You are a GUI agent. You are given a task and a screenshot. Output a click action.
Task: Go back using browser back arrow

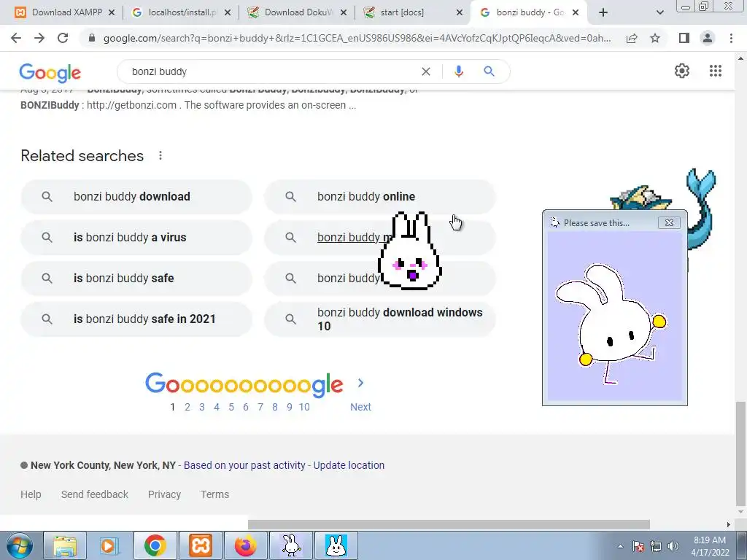(16, 38)
